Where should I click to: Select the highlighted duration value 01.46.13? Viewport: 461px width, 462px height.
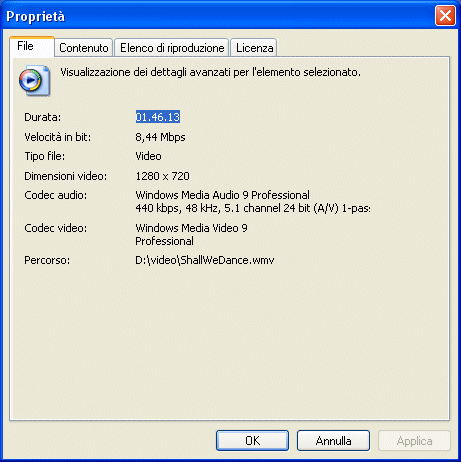[158, 117]
